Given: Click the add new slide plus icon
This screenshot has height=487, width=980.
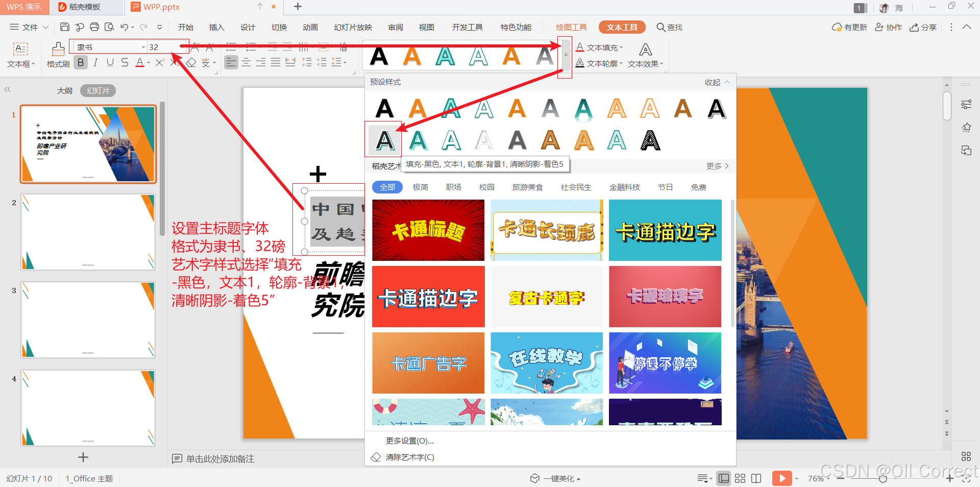Looking at the screenshot, I should point(83,457).
